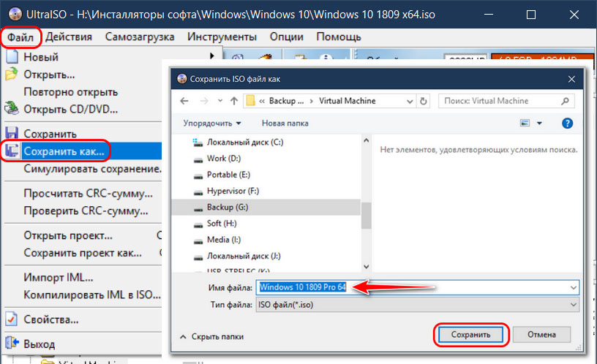Expand the file name history dropdown
Screen dimensions: 597x364
[574, 287]
